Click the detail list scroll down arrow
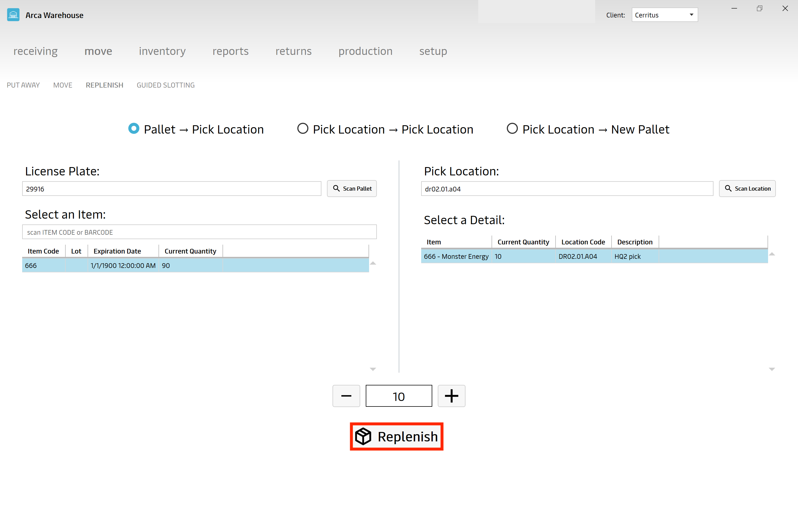The height and width of the screenshot is (532, 798). [x=772, y=369]
